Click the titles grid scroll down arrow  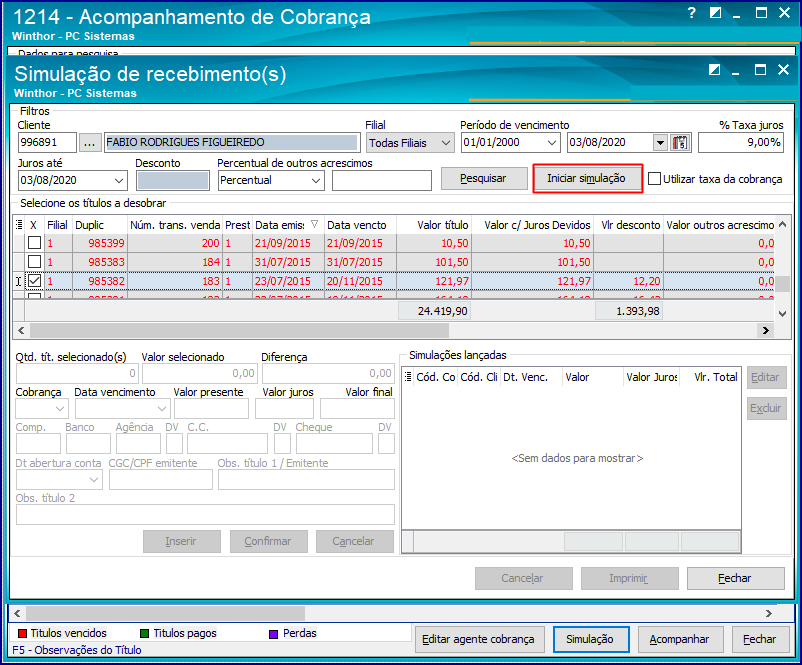click(782, 314)
